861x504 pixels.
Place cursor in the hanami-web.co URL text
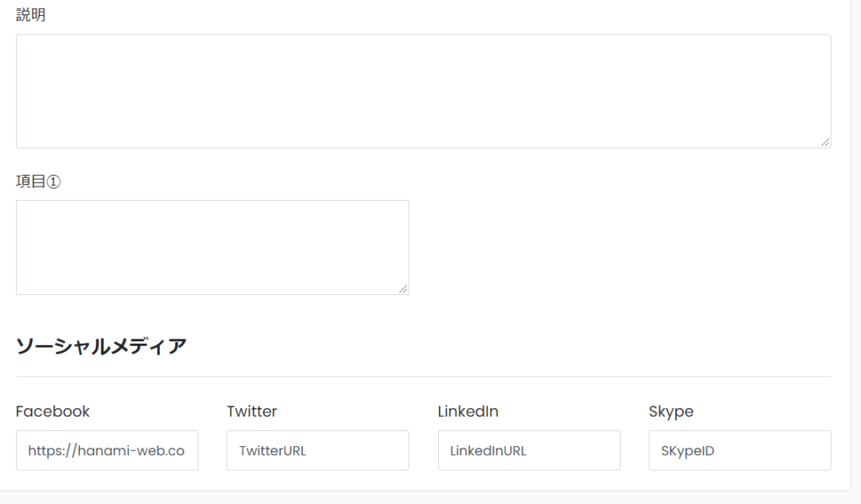[107, 451]
